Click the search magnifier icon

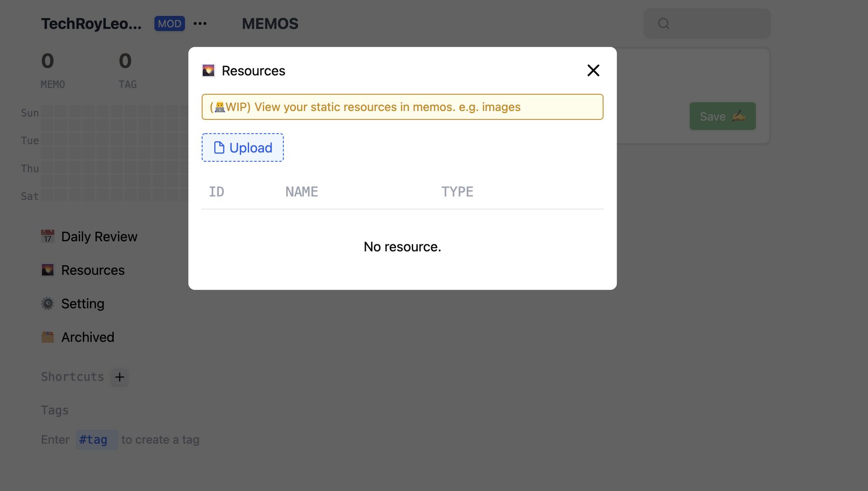663,23
